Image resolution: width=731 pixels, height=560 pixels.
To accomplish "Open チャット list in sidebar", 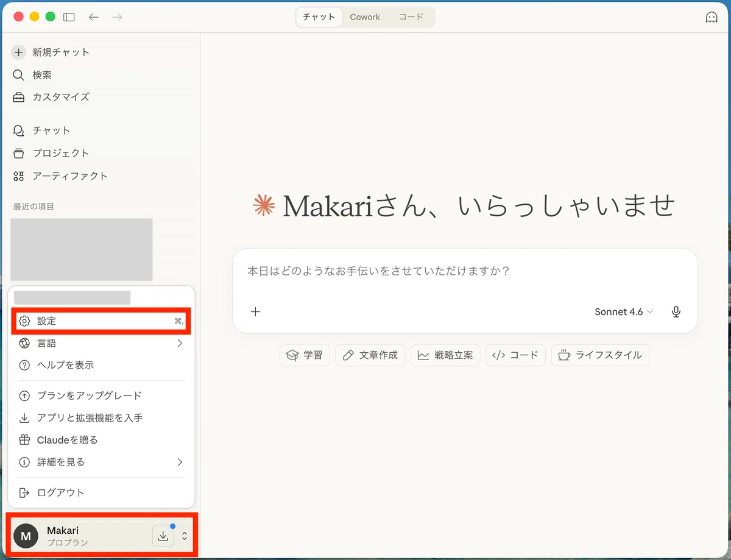I will point(41,130).
